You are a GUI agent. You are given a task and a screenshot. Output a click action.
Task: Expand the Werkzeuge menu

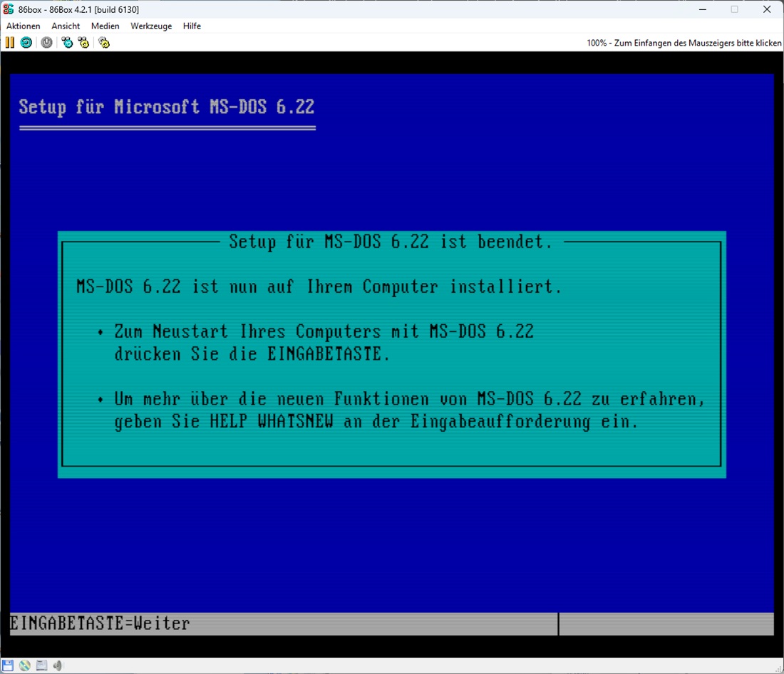pyautogui.click(x=151, y=26)
